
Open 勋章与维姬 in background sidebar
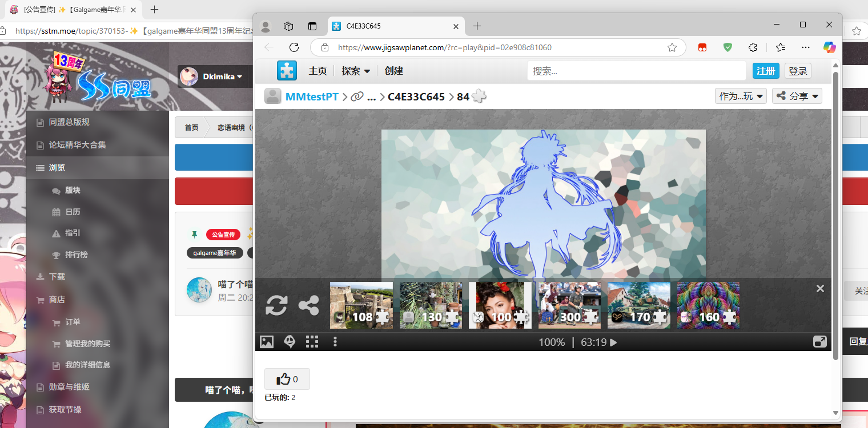(x=69, y=387)
